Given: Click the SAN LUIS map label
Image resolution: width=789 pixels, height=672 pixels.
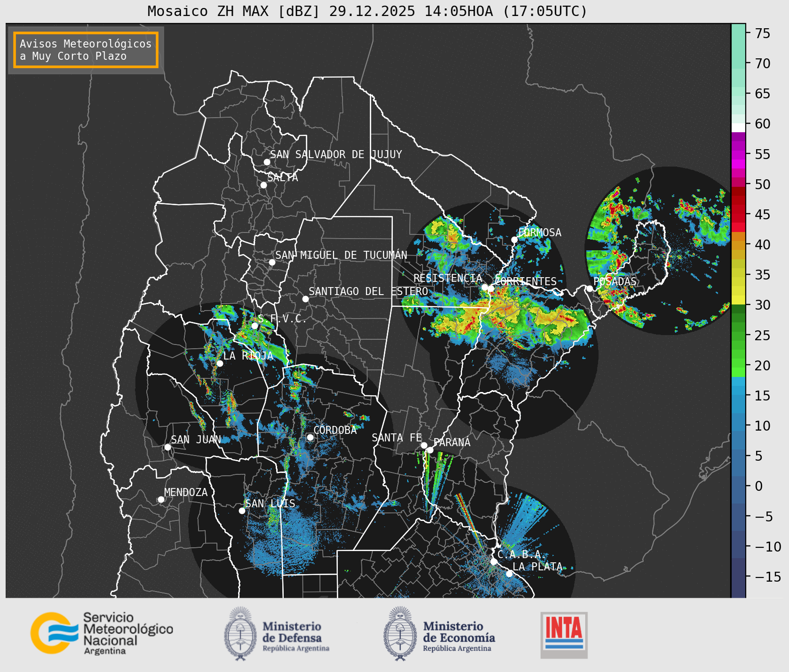Looking at the screenshot, I should 270,504.
